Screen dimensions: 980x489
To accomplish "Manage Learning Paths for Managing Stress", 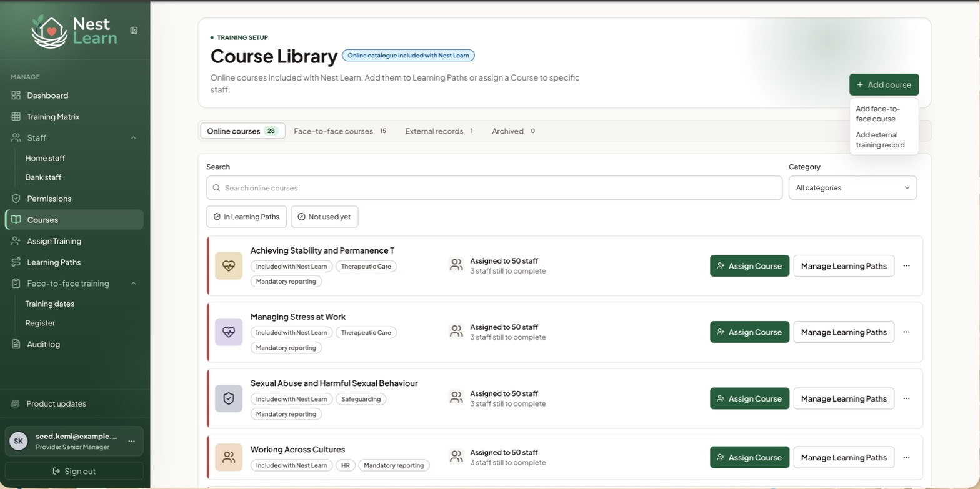I will coord(844,332).
